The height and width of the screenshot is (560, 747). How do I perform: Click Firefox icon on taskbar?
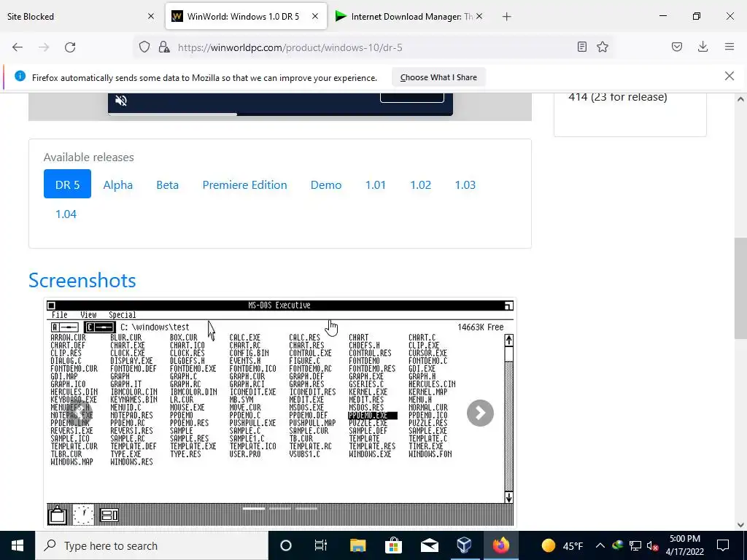[x=500, y=545]
